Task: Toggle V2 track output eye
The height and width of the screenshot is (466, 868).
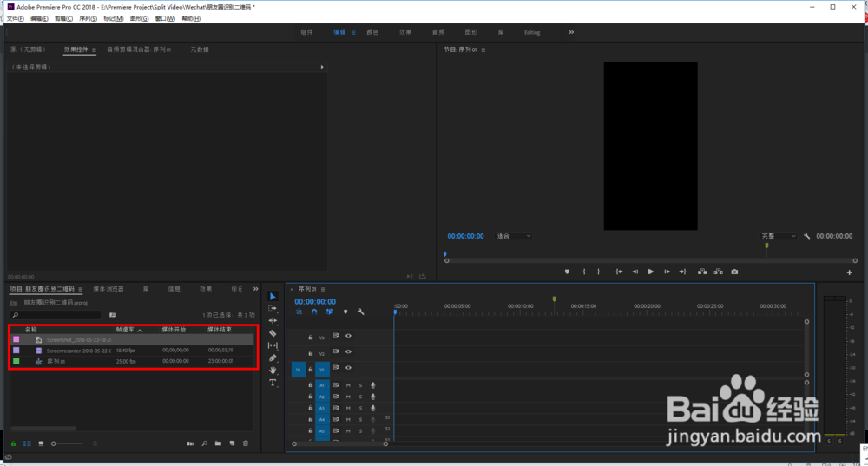Action: click(348, 351)
